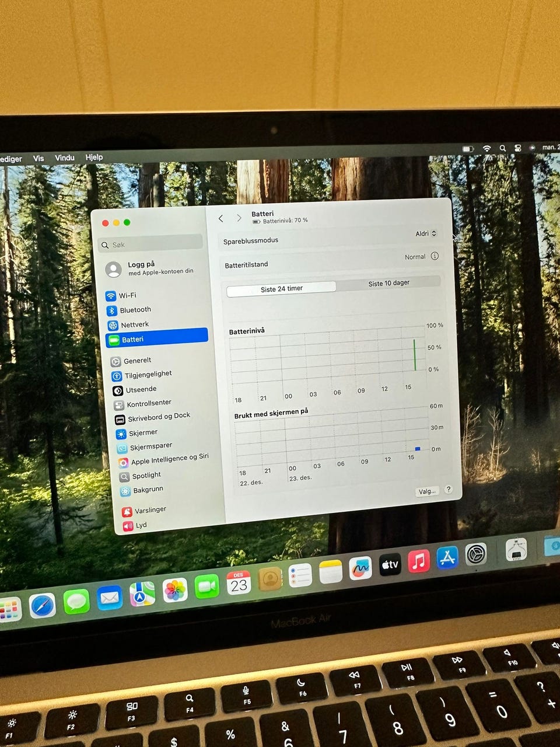Open the Spareblussmodus Aldri dropdown
560x747 pixels.
[426, 233]
